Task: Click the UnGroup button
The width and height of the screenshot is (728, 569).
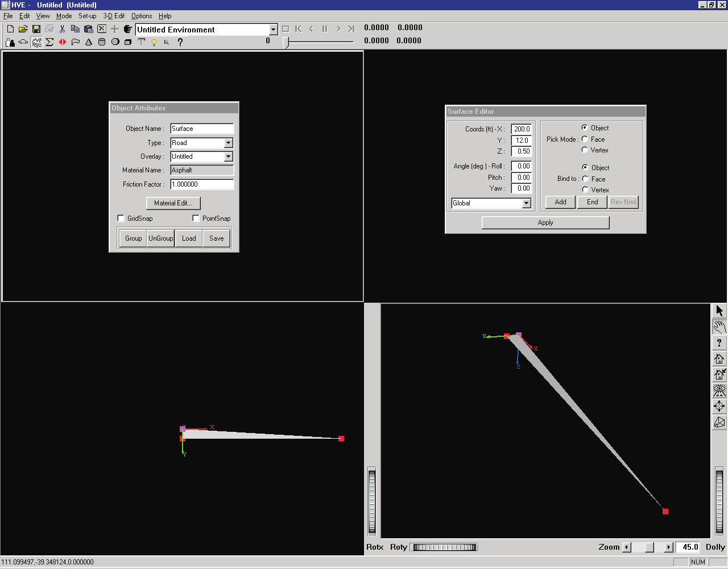Action: [161, 238]
